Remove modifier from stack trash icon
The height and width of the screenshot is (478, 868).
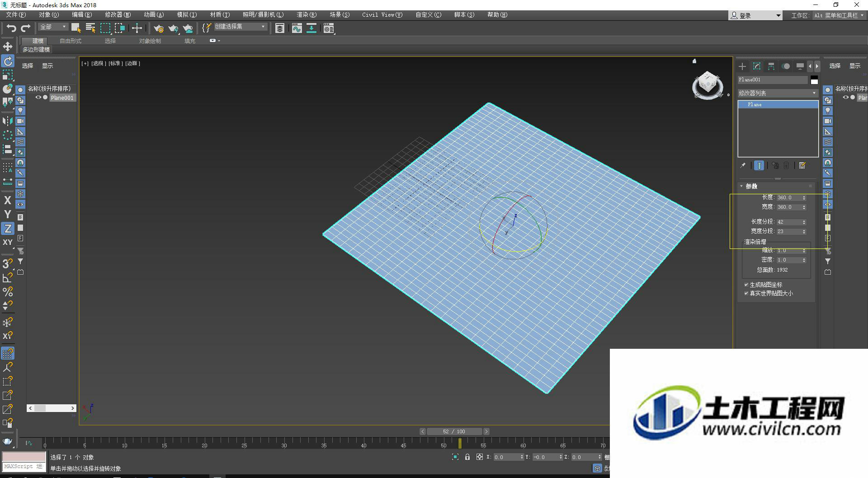(x=786, y=166)
